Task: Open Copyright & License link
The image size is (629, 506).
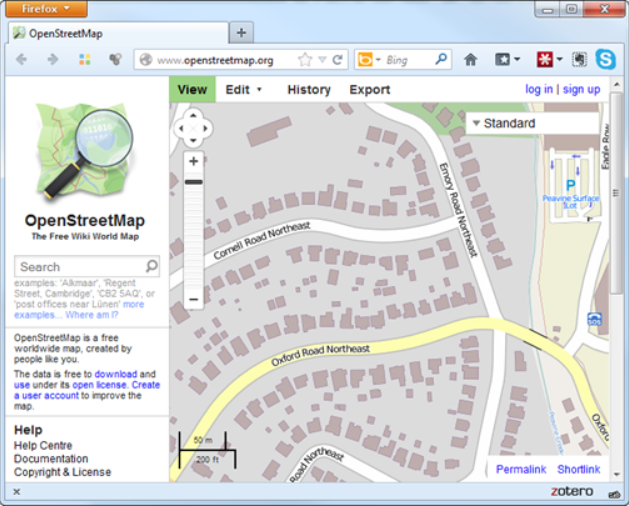Action: [62, 472]
